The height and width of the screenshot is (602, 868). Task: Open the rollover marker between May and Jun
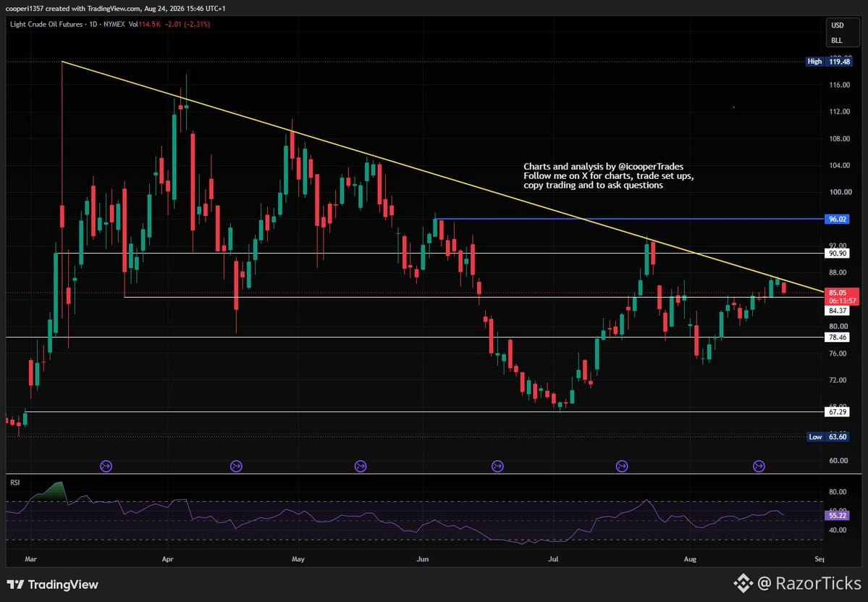[x=361, y=467]
